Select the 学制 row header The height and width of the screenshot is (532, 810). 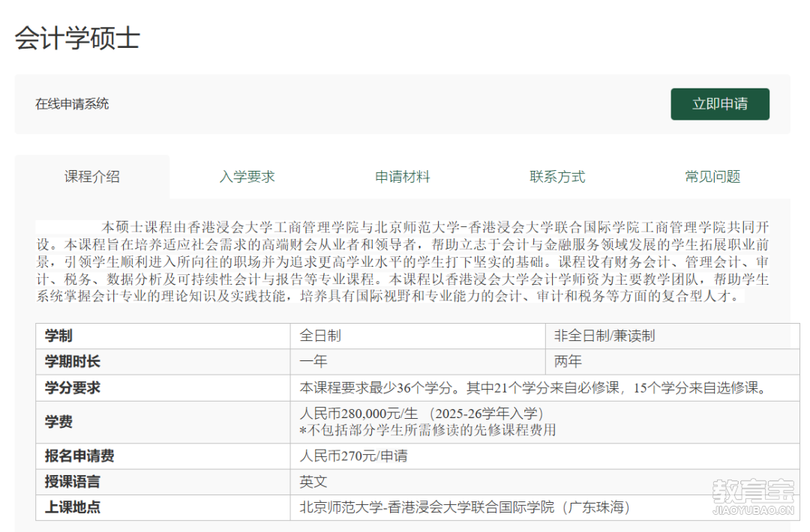click(163, 336)
